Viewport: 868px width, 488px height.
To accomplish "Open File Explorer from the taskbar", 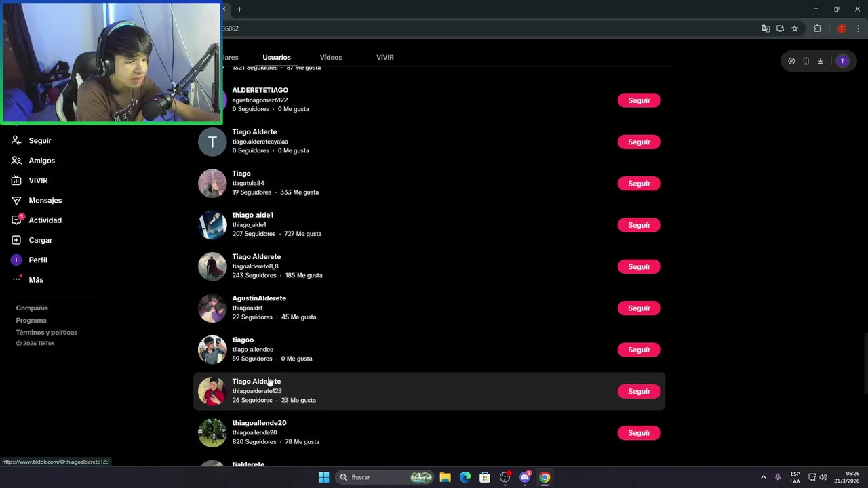I will pos(445,477).
